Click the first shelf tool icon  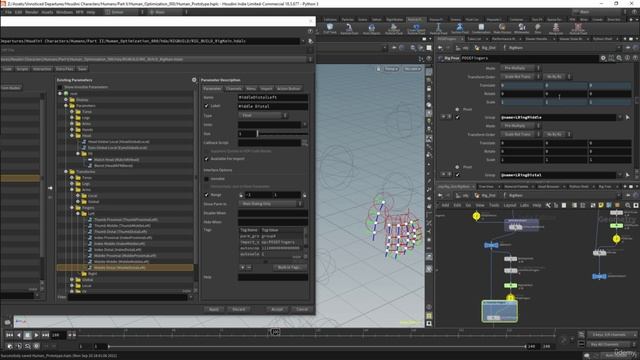pyautogui.click(x=330, y=28)
